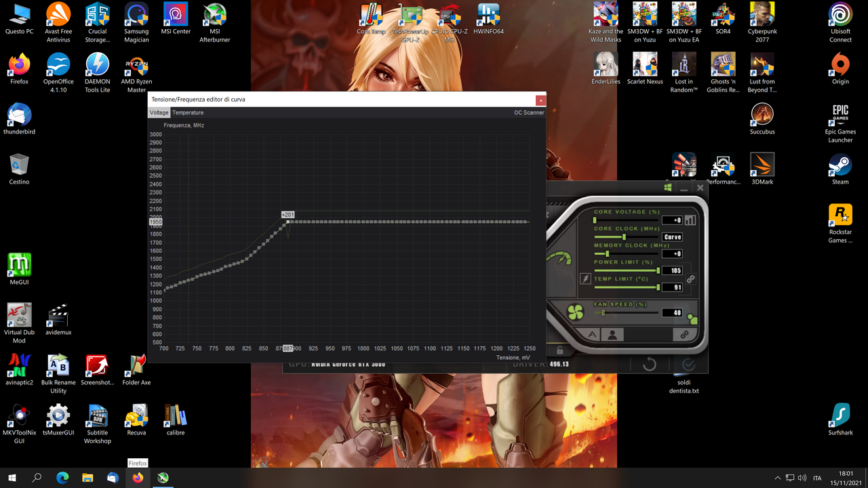Open the OpenOffice 4.1.10 shortcut
Screen dimensions: 868x488
[58, 73]
